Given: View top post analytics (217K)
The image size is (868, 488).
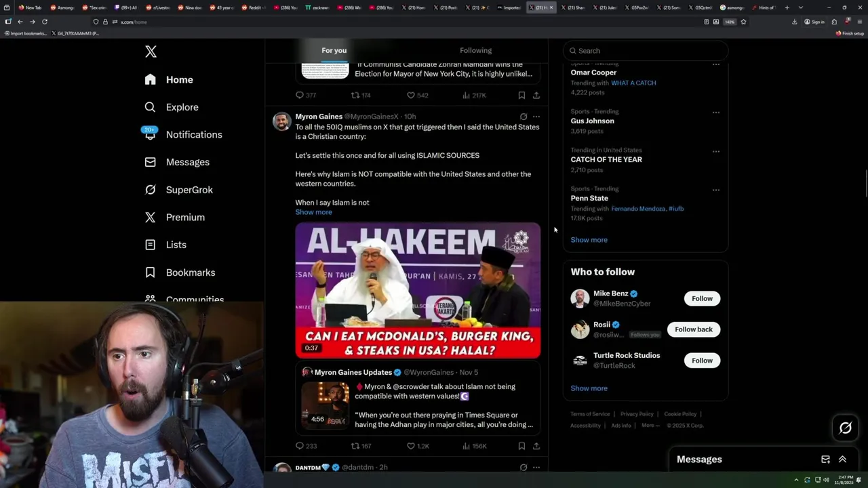Looking at the screenshot, I should point(475,96).
